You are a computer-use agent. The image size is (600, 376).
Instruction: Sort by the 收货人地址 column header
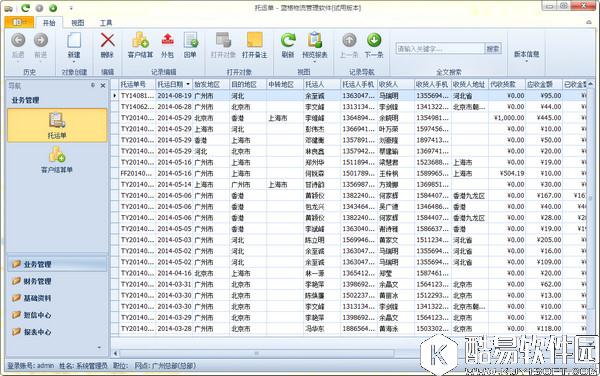coord(470,84)
